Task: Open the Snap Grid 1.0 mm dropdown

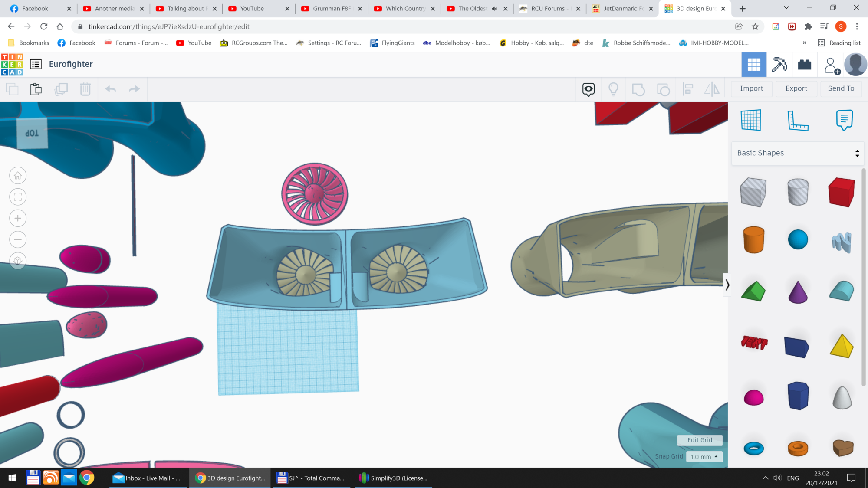Action: [x=704, y=457]
